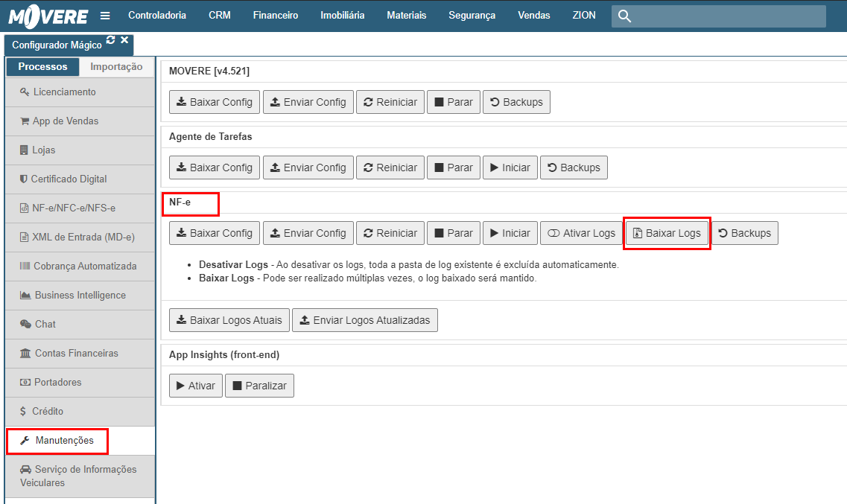Open Portadores in the sidebar
Image resolution: width=847 pixels, height=504 pixels.
80,383
